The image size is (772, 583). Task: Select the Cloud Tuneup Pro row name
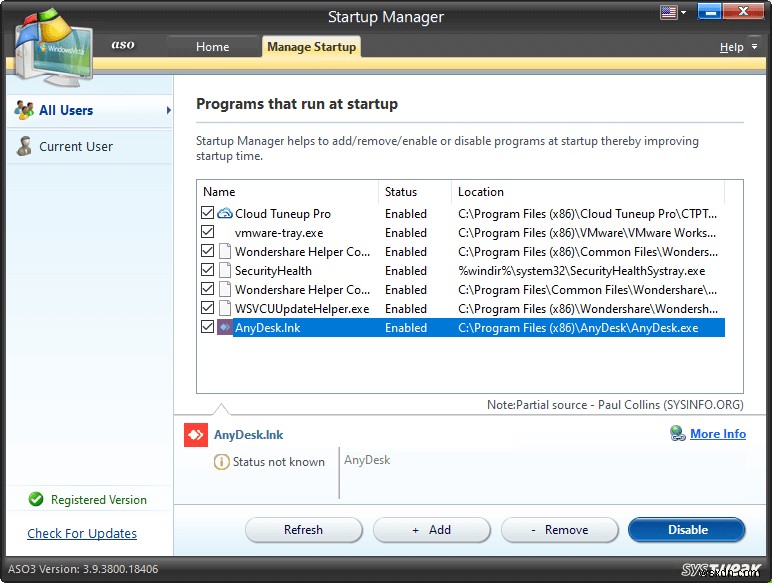[x=283, y=214]
